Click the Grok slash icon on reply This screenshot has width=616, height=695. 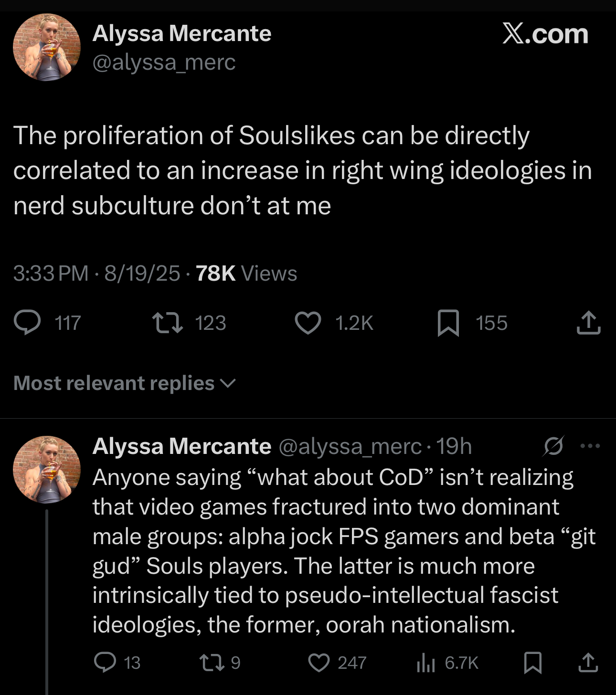(x=553, y=446)
